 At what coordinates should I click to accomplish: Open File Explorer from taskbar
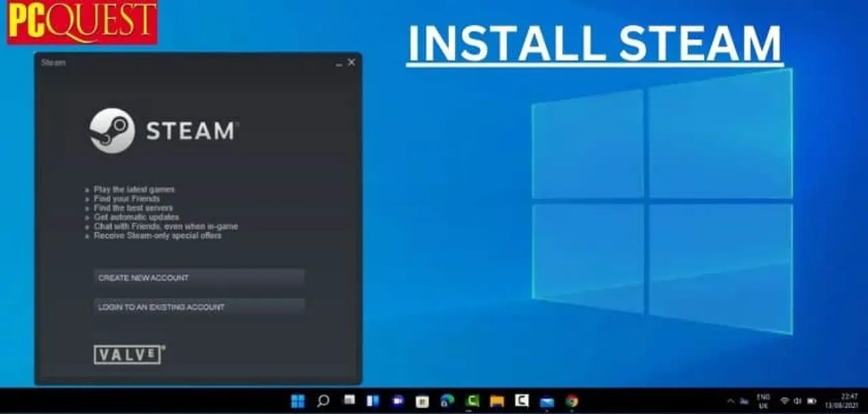[497, 401]
